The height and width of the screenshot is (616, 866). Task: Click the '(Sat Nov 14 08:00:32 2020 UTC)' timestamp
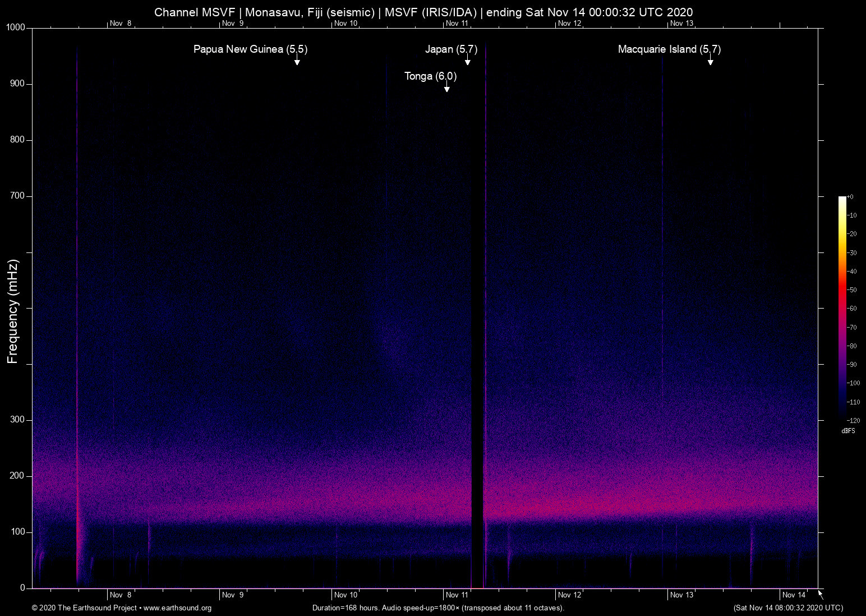point(788,608)
